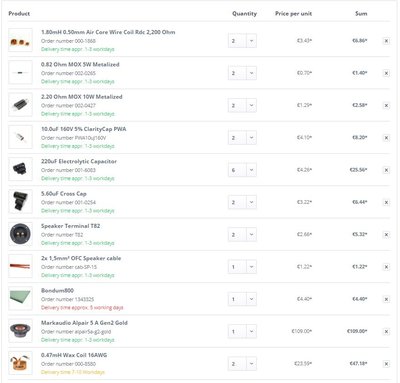Image resolution: width=400 pixels, height=383 pixels.
Task: Click the 5.60uF Cross Cap product image
Action: 20,201
